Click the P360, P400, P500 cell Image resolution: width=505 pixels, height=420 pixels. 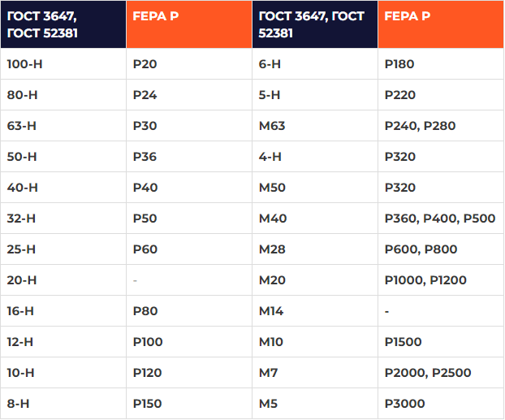(x=439, y=219)
